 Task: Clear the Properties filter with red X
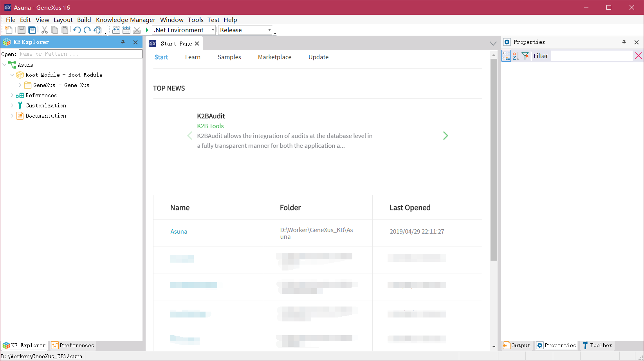[639, 56]
